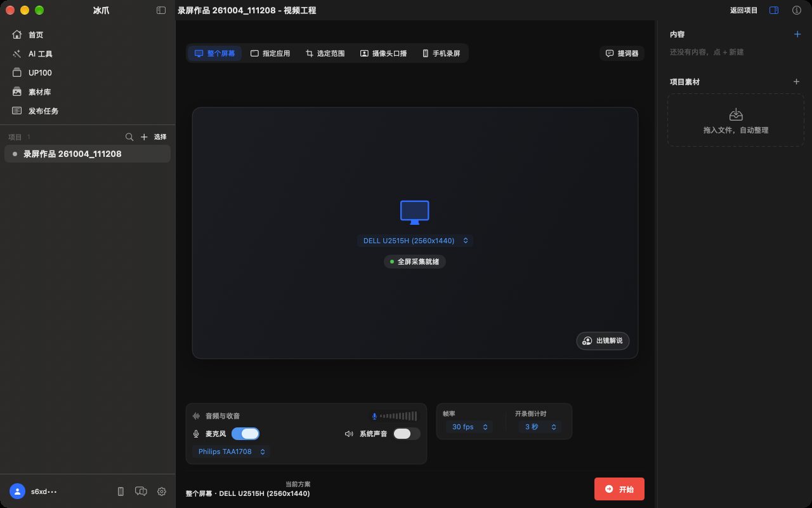This screenshot has width=812, height=508.
Task: Click the red 开始 record button
Action: click(619, 489)
